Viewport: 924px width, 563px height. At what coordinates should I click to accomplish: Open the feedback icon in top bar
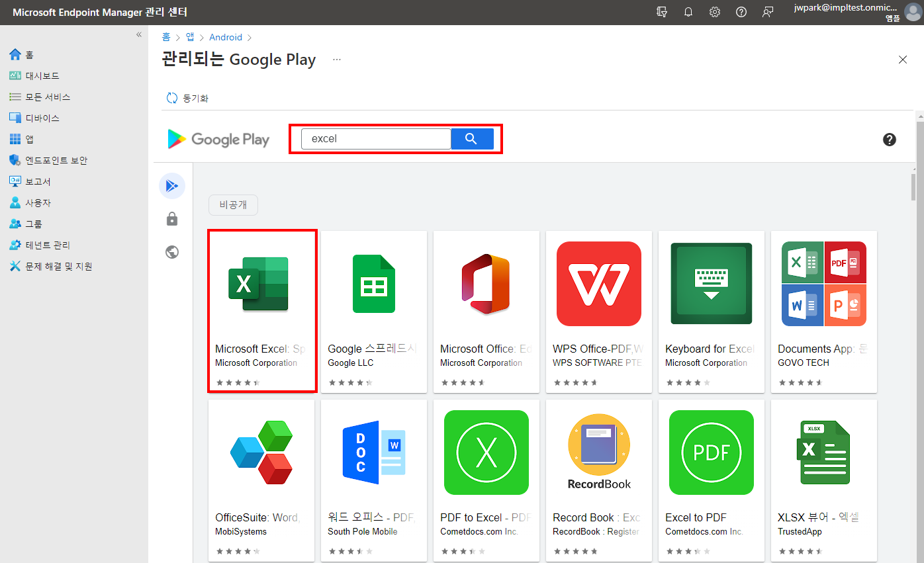(x=768, y=12)
